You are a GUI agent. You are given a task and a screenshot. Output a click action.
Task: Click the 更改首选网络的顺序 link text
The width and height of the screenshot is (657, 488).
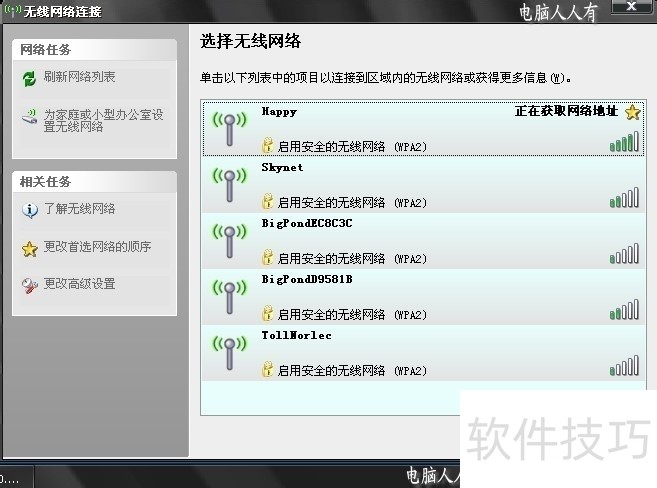(x=97, y=247)
